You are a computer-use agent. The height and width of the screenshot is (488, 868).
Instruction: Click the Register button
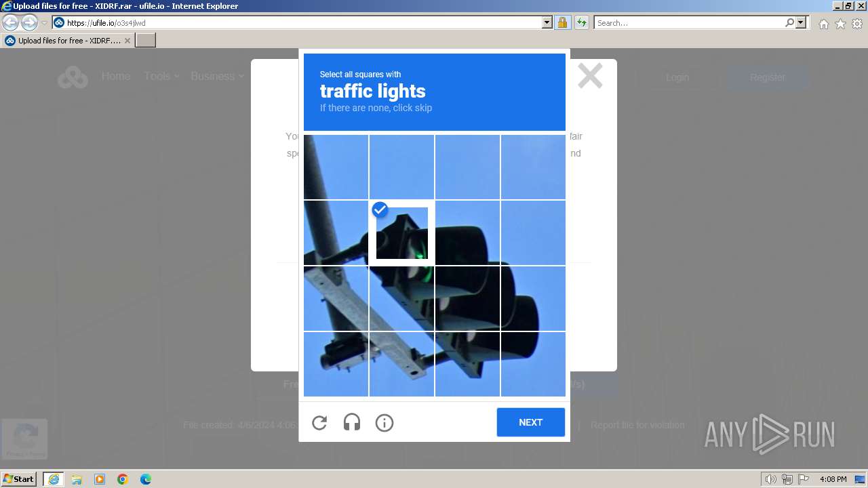tap(768, 77)
